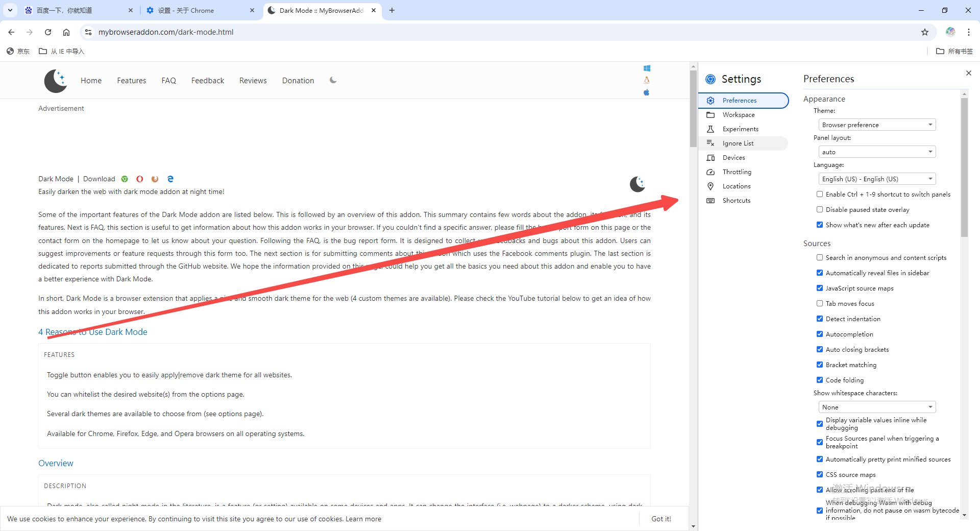
Task: Toggle Detect indentation checkbox
Action: [x=820, y=319]
